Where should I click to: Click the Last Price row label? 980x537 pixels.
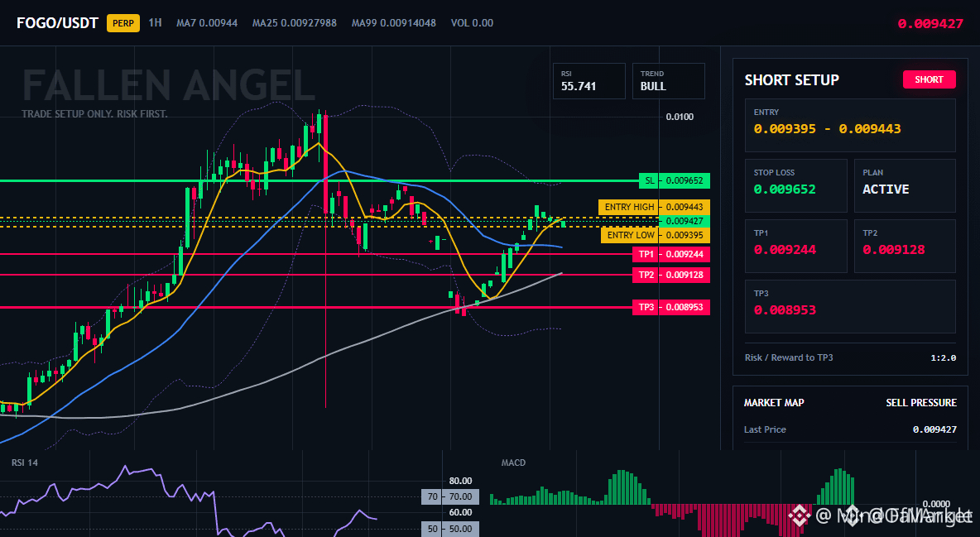(765, 429)
